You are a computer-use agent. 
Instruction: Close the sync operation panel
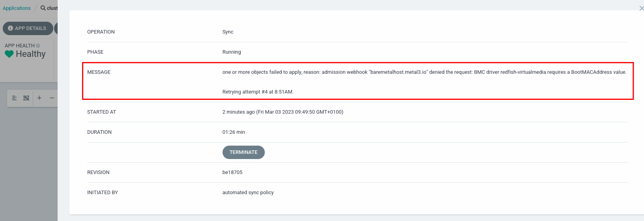click(641, 8)
